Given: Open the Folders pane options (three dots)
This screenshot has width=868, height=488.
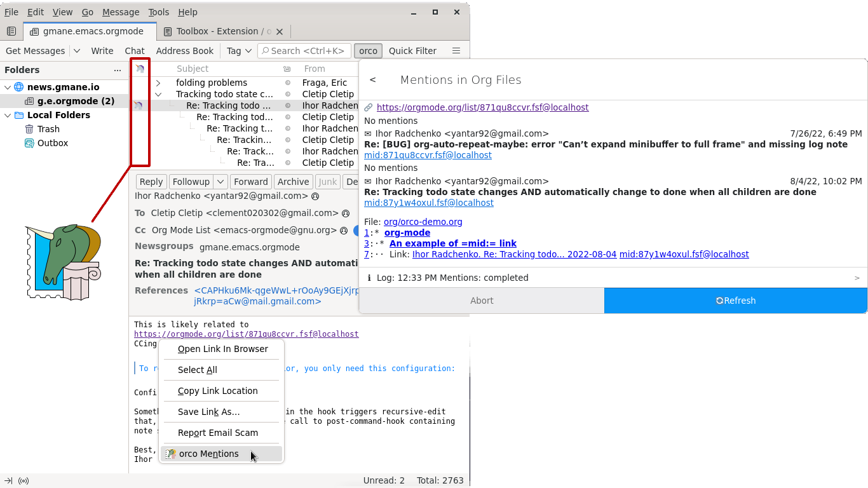Looking at the screenshot, I should (x=118, y=70).
